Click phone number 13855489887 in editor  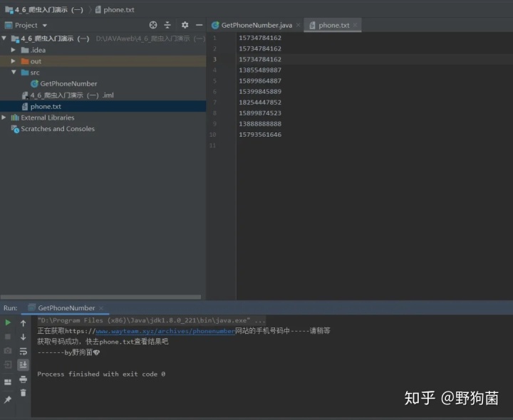pos(260,70)
